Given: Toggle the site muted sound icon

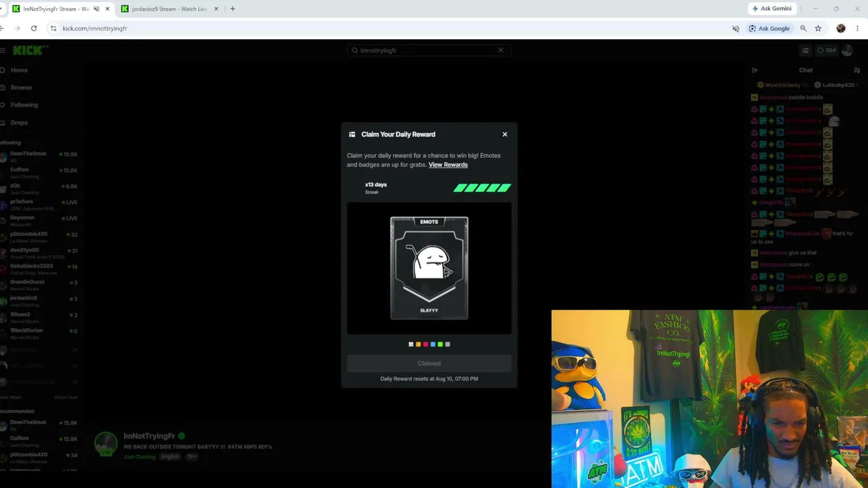Looking at the screenshot, I should 736,28.
